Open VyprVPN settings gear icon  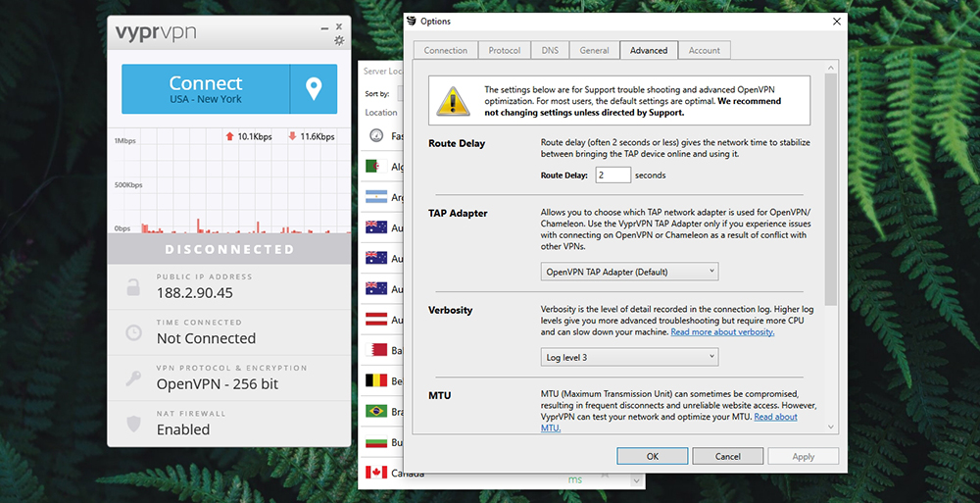[x=339, y=40]
